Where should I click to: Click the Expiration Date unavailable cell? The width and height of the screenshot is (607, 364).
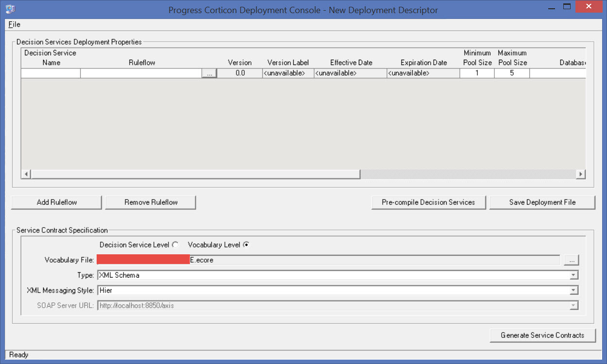point(423,73)
